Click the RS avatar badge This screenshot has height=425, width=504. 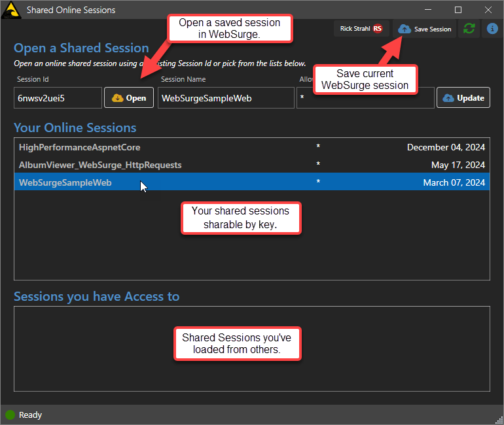(x=378, y=29)
